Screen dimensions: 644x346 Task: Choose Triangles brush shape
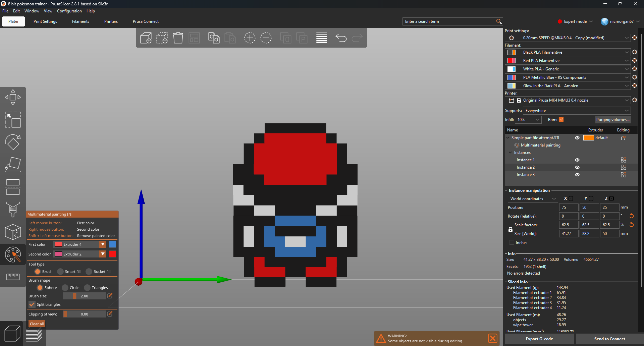pyautogui.click(x=87, y=288)
